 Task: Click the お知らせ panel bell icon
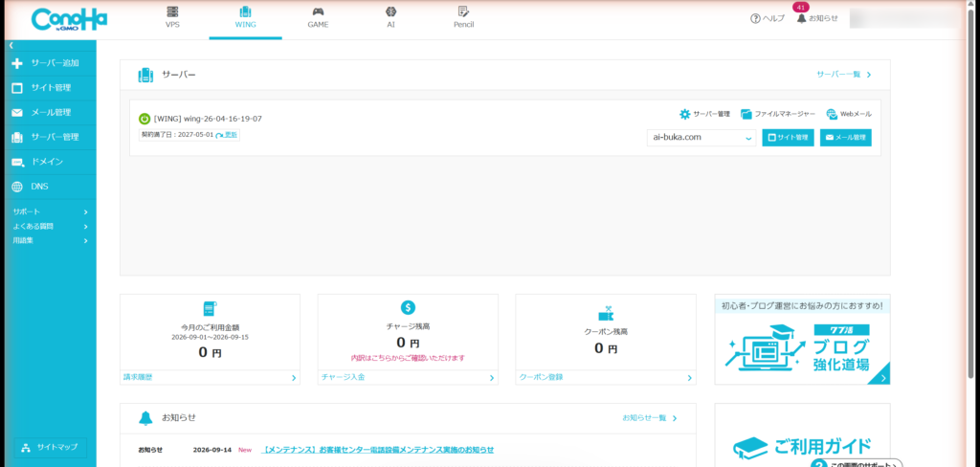pyautogui.click(x=145, y=418)
